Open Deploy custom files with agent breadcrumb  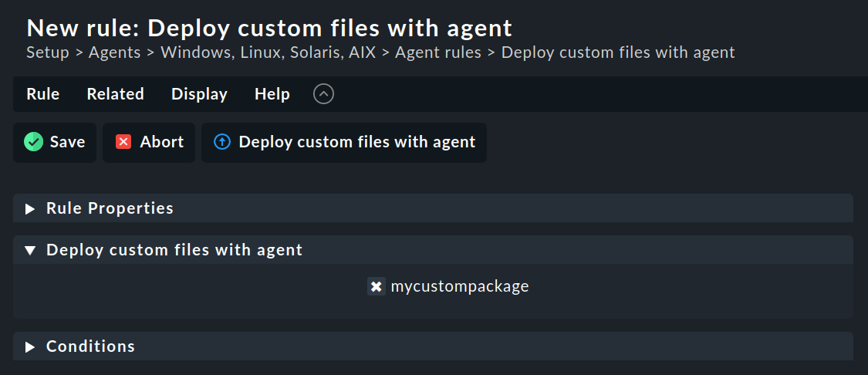(618, 52)
